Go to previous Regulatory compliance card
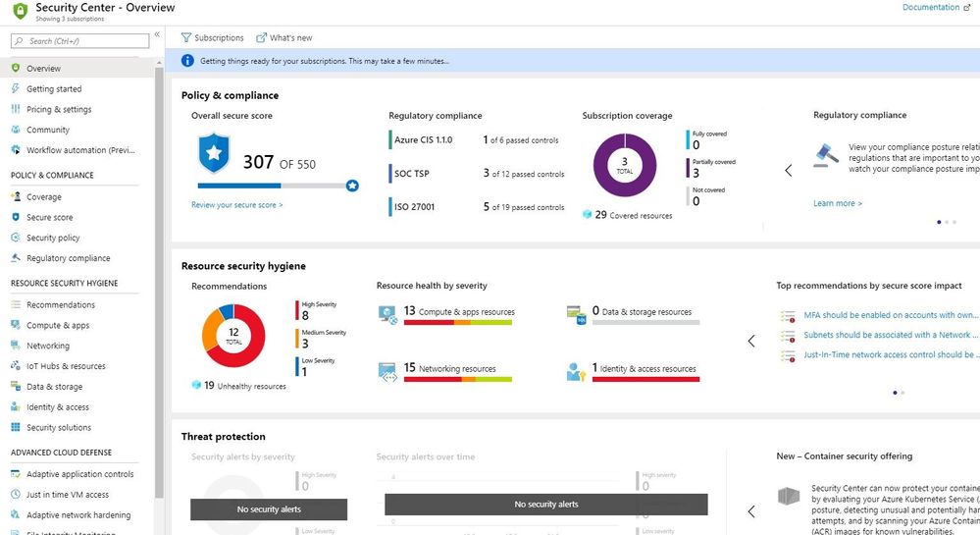Viewport: 980px width, 535px height. 788,170
